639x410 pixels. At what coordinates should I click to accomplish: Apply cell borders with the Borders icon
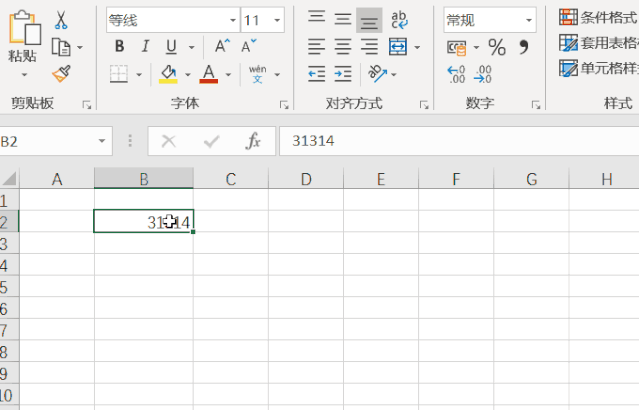click(119, 74)
